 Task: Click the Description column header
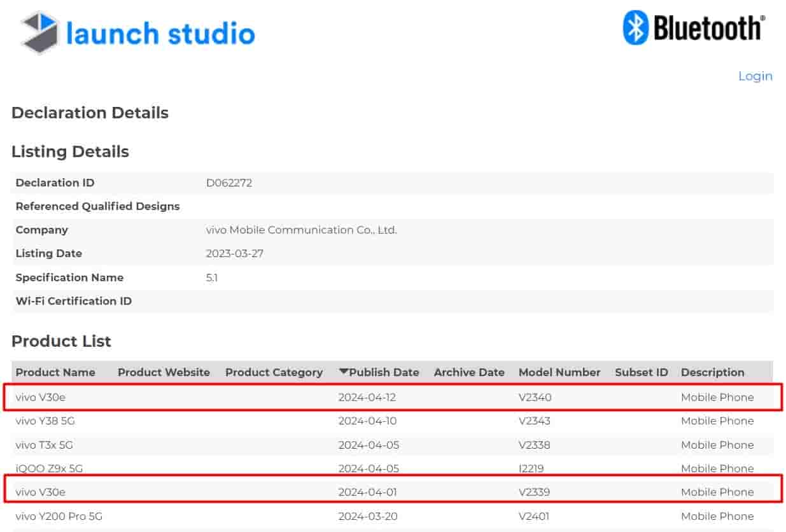pos(712,372)
